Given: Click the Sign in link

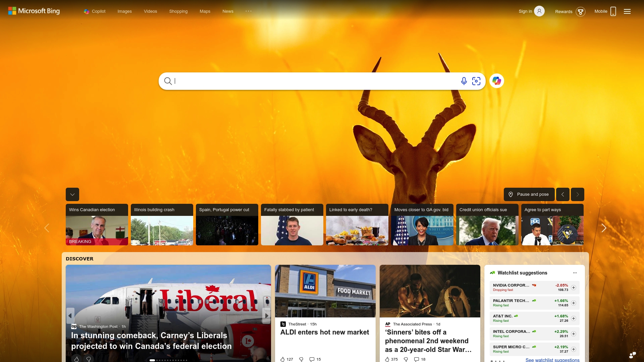Looking at the screenshot, I should [x=525, y=11].
